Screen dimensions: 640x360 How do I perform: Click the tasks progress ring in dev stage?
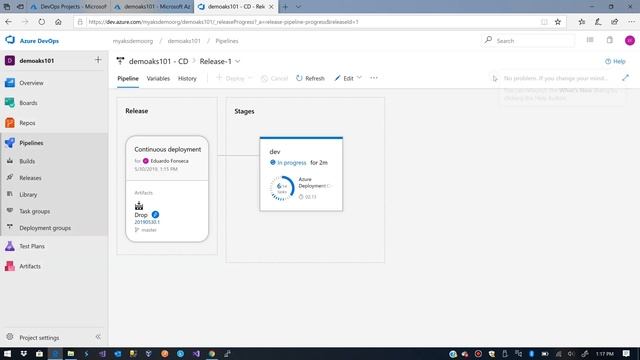pos(282,188)
